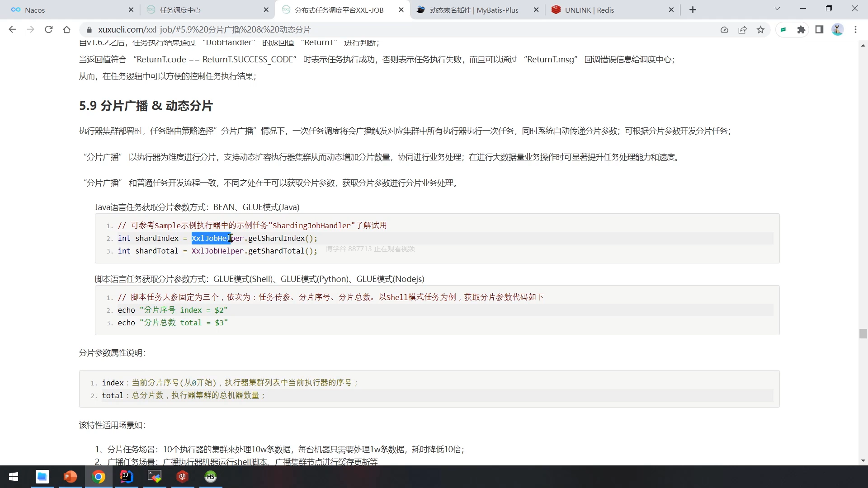The image size is (868, 488).
Task: Switch to the MyBatis-Plus tab
Action: click(x=474, y=10)
